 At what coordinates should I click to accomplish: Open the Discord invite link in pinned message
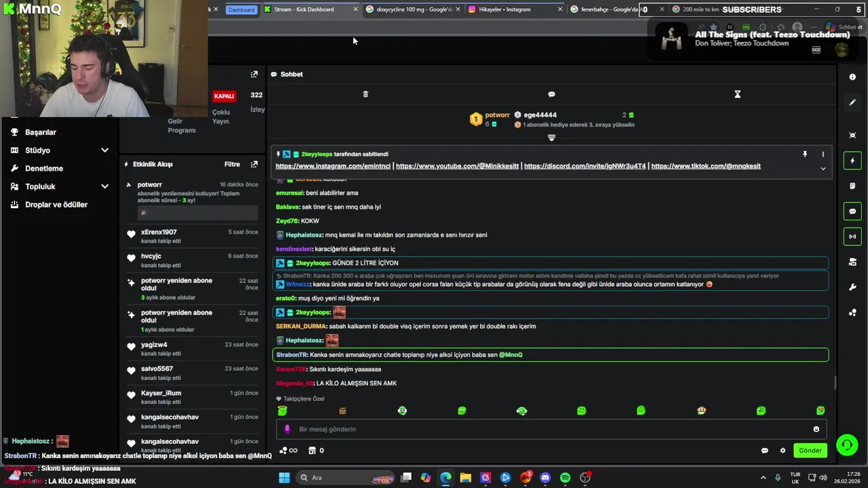click(585, 166)
